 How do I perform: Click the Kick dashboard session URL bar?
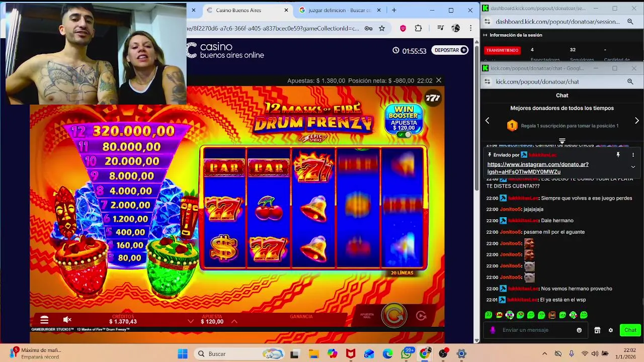coord(557,22)
